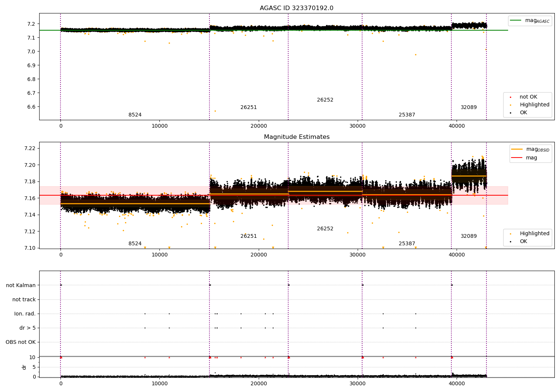560x392 pixels.
Task: Click the 8524 label in top plot
Action: point(135,115)
